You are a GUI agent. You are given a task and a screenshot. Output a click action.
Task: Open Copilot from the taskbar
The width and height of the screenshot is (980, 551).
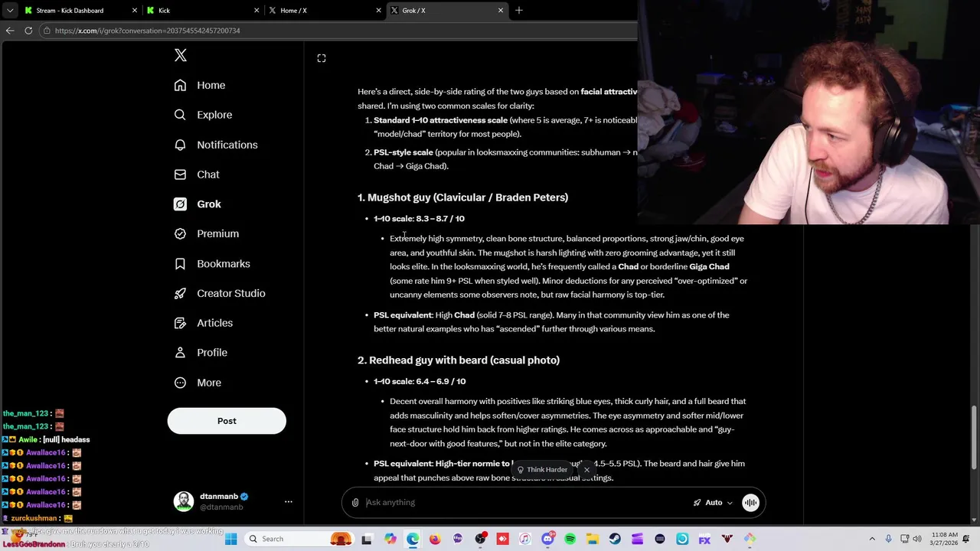pyautogui.click(x=390, y=539)
